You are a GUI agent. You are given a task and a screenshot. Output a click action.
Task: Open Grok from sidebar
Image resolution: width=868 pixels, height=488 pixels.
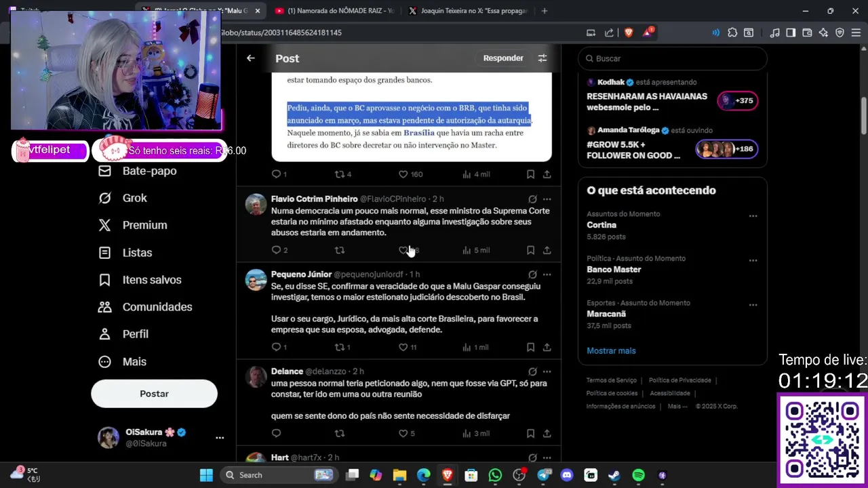pos(123,198)
